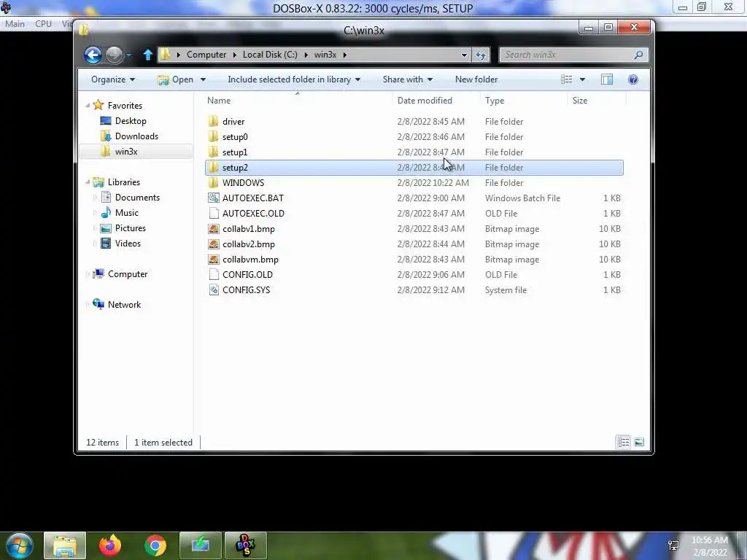Open the recent locations dropdown beside navigation arrows
This screenshot has height=560, width=747.
129,55
